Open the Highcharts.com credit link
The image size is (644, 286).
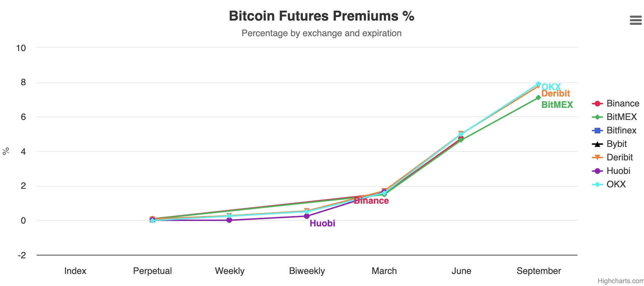620,281
